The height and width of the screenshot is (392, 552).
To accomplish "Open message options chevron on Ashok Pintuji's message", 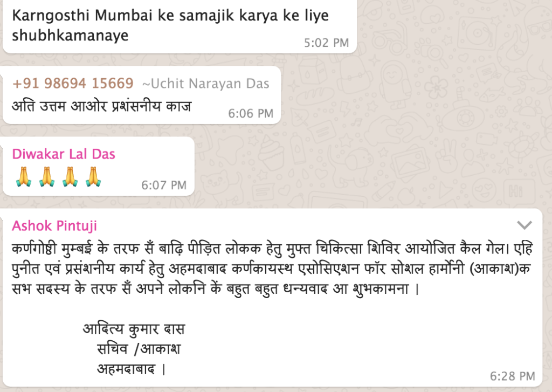I will click(524, 225).
